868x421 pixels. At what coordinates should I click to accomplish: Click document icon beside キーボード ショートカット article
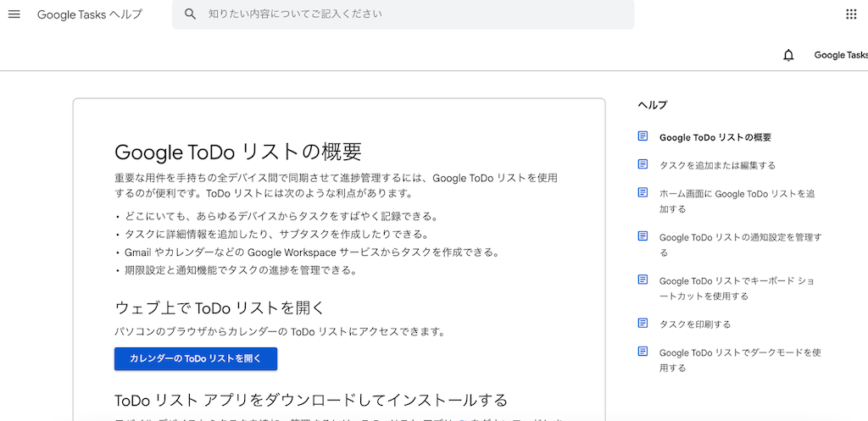coord(643,280)
